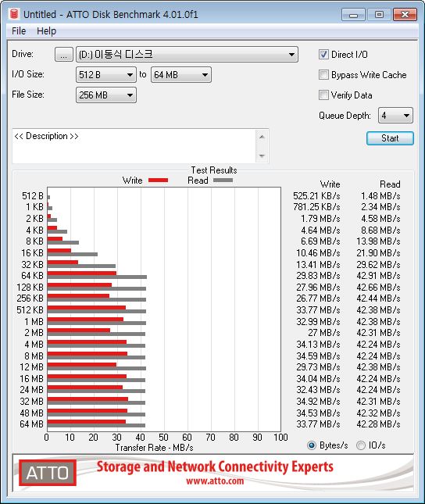Click the drive browse button
This screenshot has width=425, height=504.
pyautogui.click(x=63, y=55)
